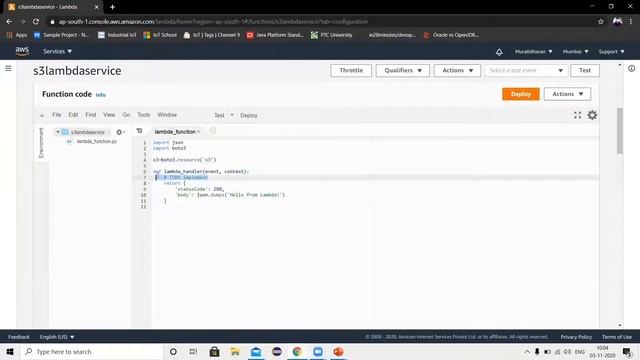This screenshot has width=640, height=360.
Task: Enter fullscreen editor mode icon
Action: click(577, 115)
